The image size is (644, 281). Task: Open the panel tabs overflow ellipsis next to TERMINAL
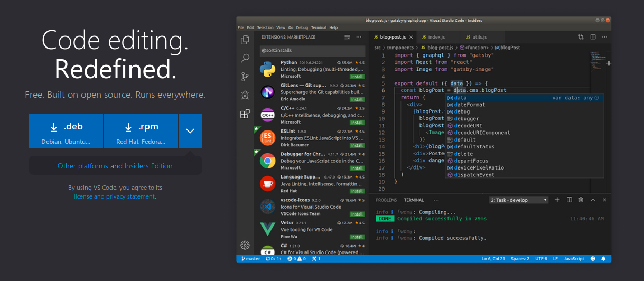436,200
